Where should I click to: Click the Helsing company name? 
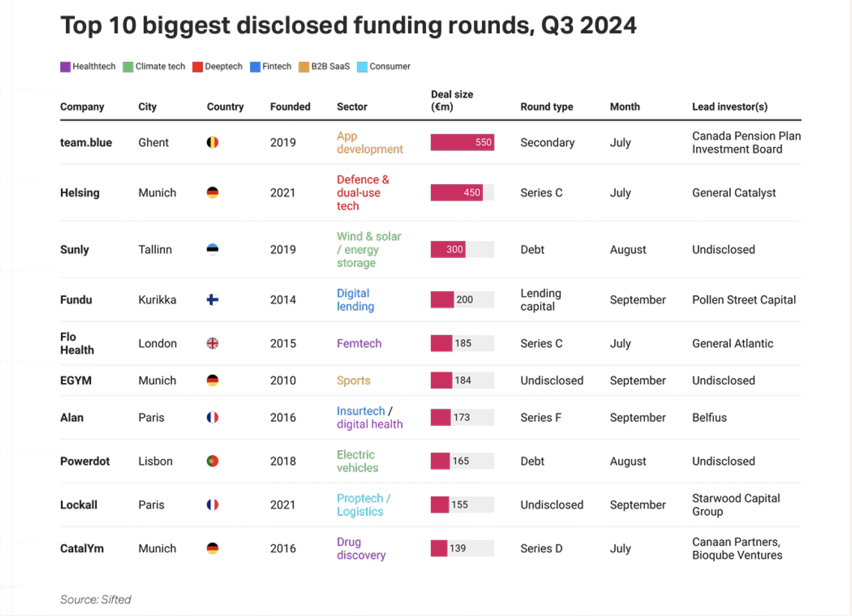click(x=80, y=193)
